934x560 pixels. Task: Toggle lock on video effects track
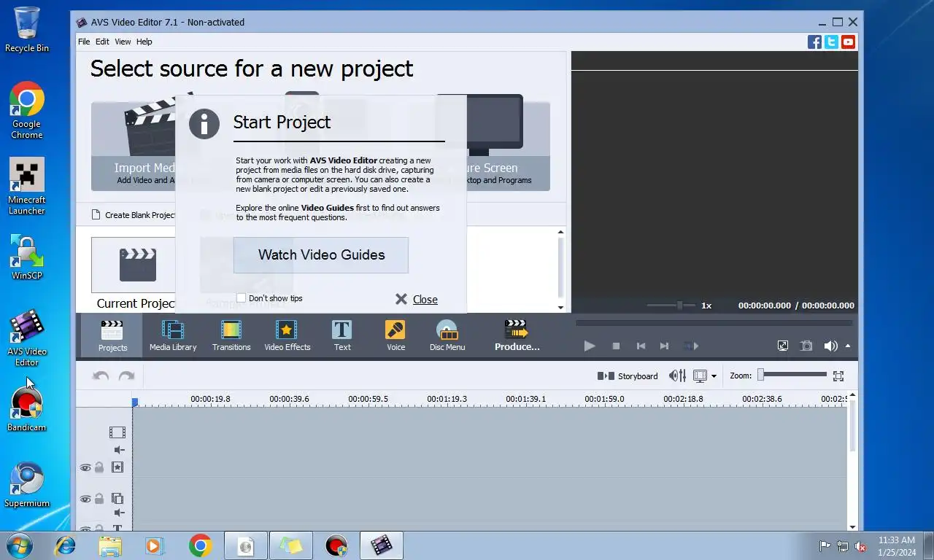tap(99, 467)
